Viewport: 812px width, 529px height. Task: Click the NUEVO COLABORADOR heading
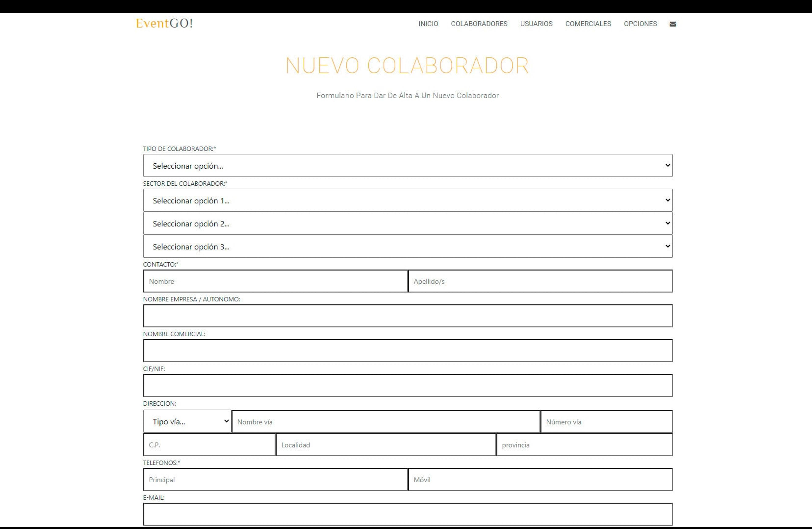tap(407, 65)
